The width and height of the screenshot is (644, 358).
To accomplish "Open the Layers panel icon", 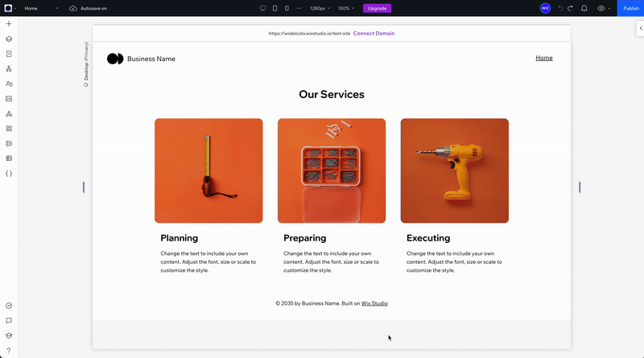I will [9, 39].
